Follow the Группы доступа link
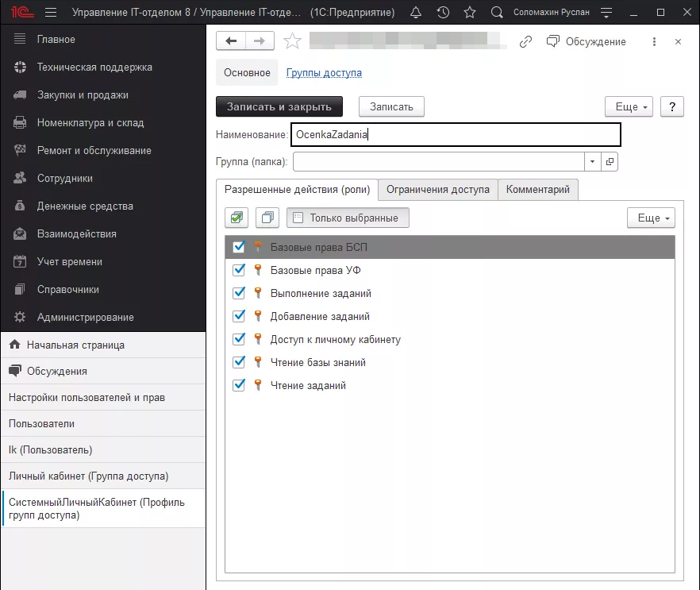Image resolution: width=700 pixels, height=590 pixels. click(324, 72)
